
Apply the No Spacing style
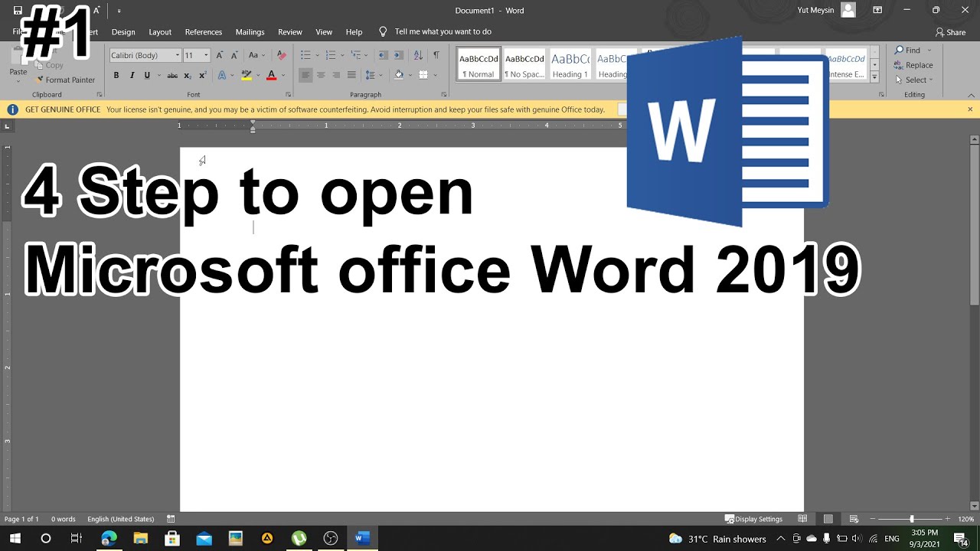coord(524,64)
